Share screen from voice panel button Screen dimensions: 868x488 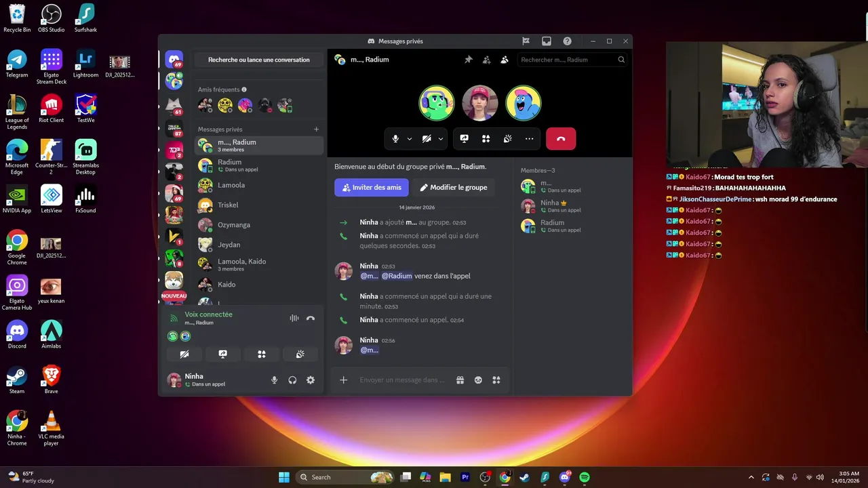[222, 354]
